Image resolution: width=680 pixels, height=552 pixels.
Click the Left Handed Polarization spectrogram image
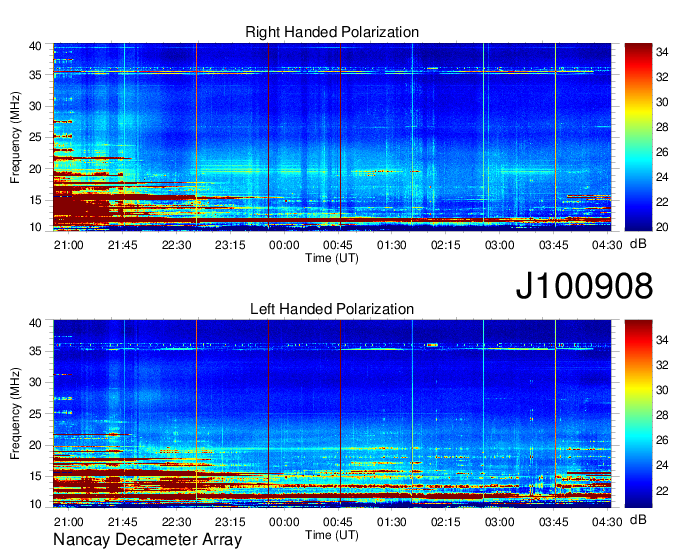coord(332,414)
